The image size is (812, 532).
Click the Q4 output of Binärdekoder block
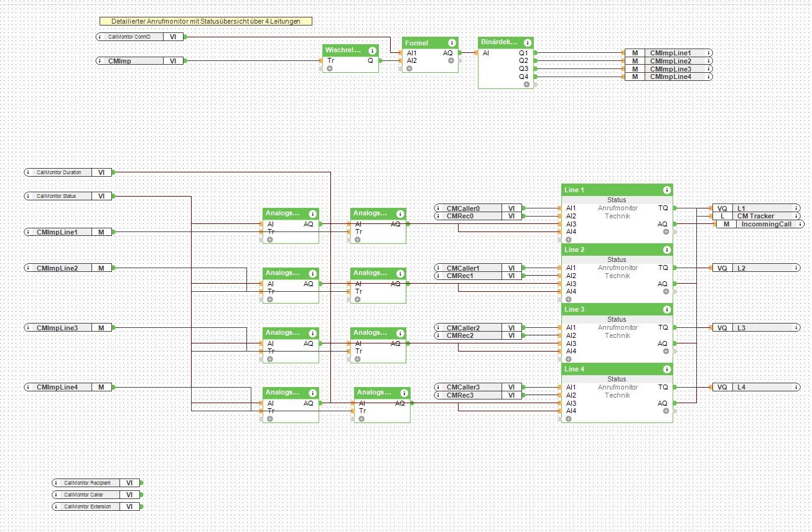point(523,77)
